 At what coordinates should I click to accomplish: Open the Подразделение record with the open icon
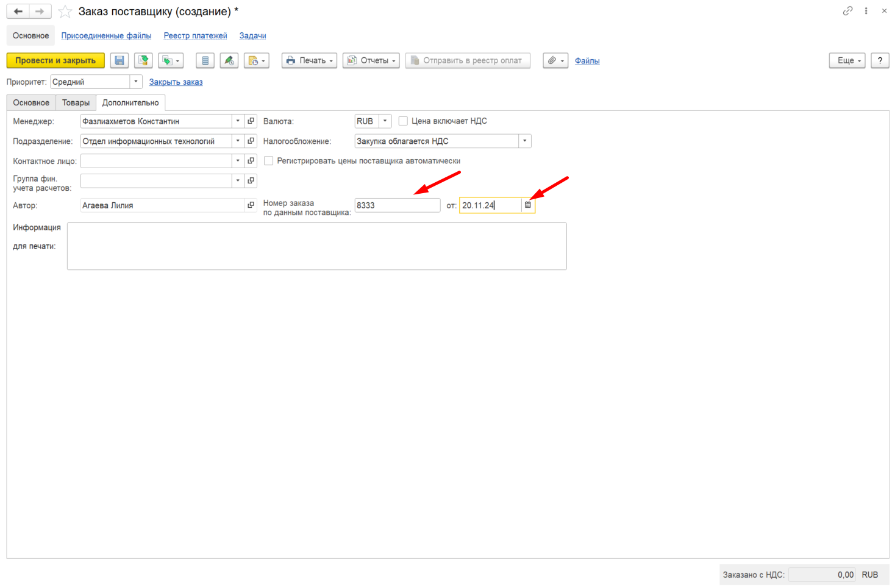pyautogui.click(x=251, y=141)
